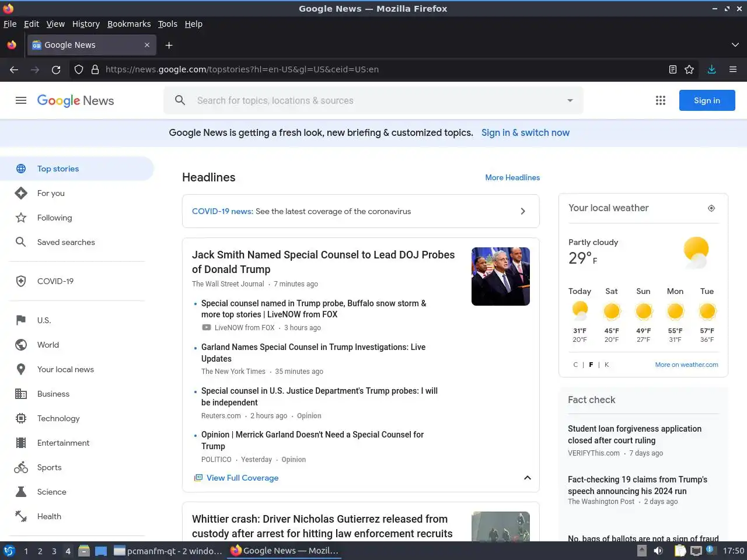
Task: Open the More Headlines link
Action: click(512, 177)
